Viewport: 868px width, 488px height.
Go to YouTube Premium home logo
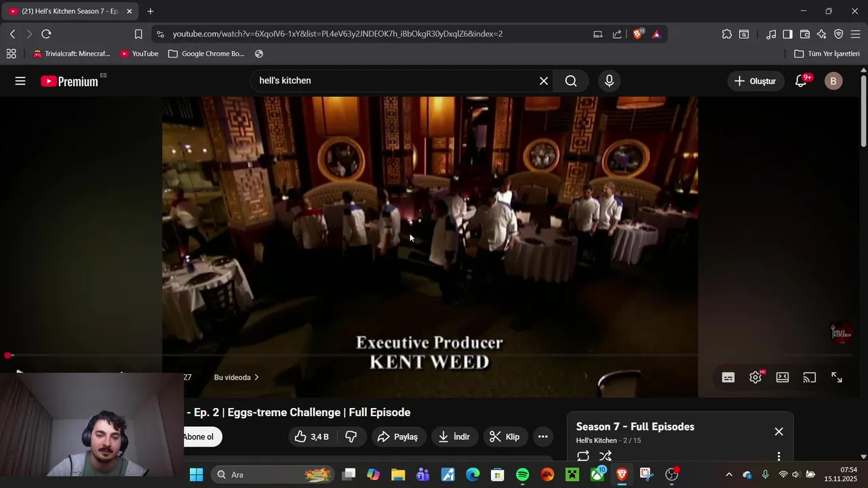coord(69,81)
